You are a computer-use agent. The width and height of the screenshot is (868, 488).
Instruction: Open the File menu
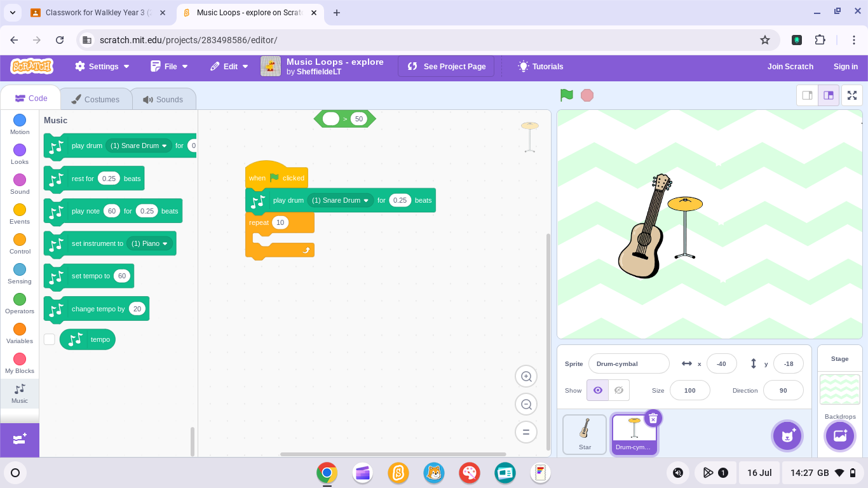click(x=170, y=66)
